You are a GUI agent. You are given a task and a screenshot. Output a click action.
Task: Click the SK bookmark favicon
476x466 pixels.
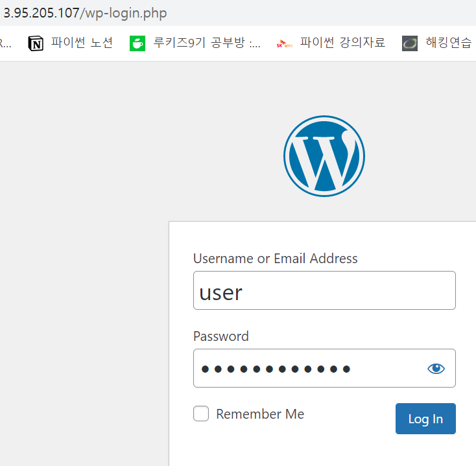pos(284,44)
